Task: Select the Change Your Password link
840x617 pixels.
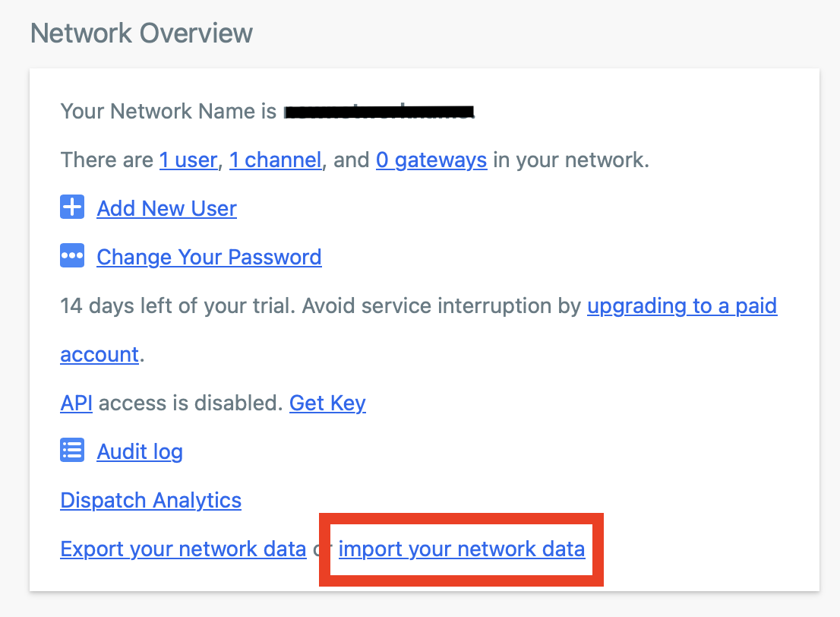Action: click(x=209, y=258)
